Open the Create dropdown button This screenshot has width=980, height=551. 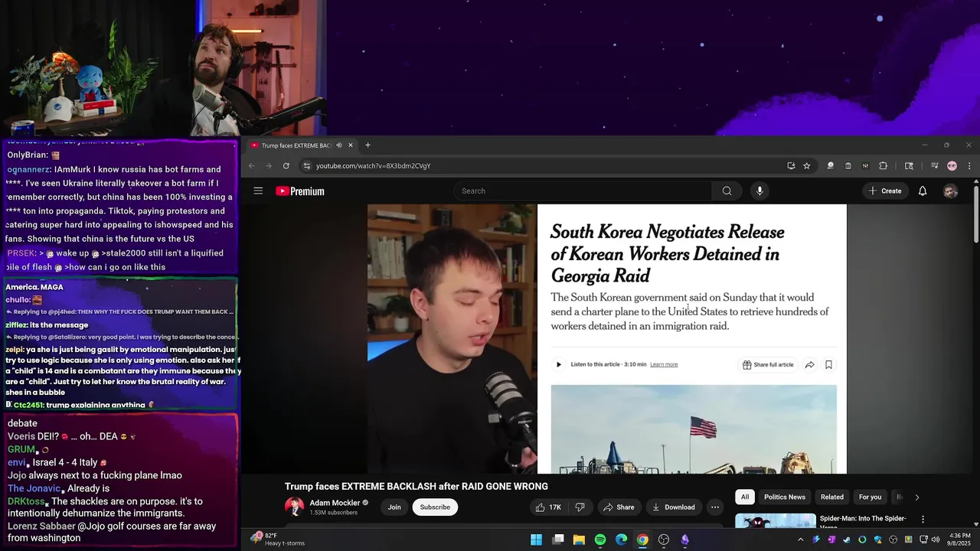click(885, 191)
